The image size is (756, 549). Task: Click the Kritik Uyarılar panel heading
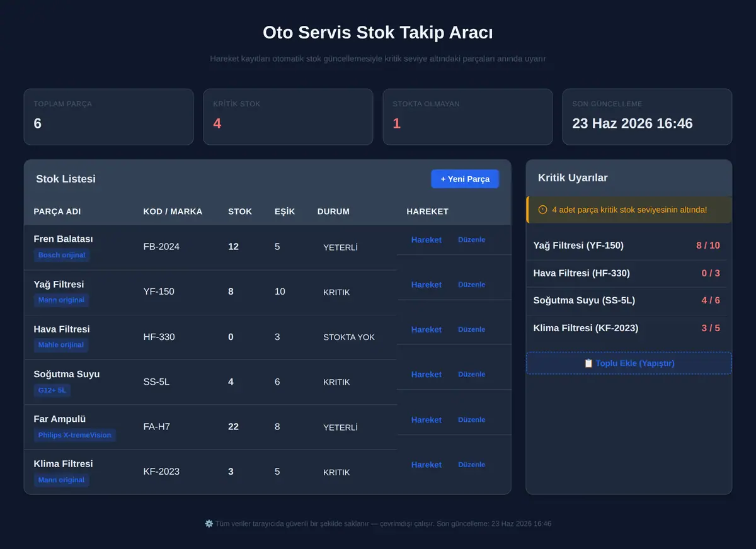(x=573, y=178)
